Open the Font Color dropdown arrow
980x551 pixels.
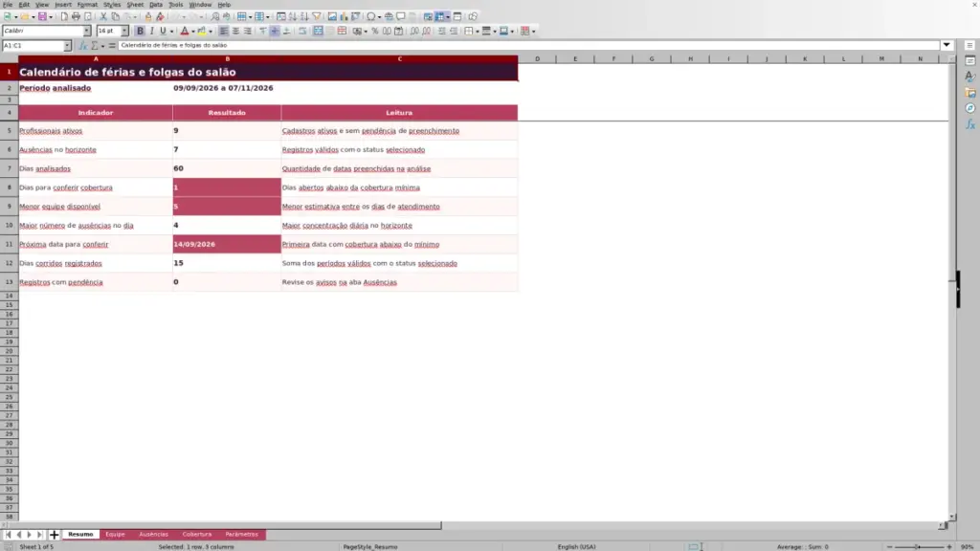pyautogui.click(x=193, y=32)
